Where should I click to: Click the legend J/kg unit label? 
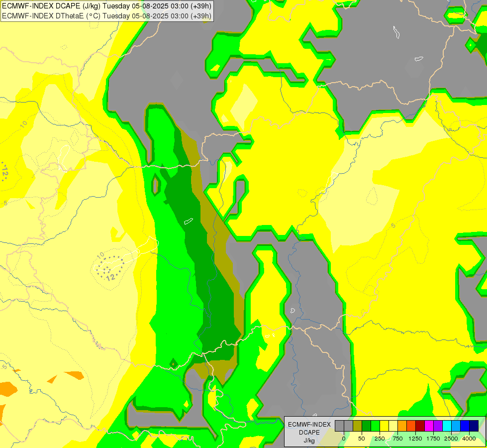(x=309, y=441)
